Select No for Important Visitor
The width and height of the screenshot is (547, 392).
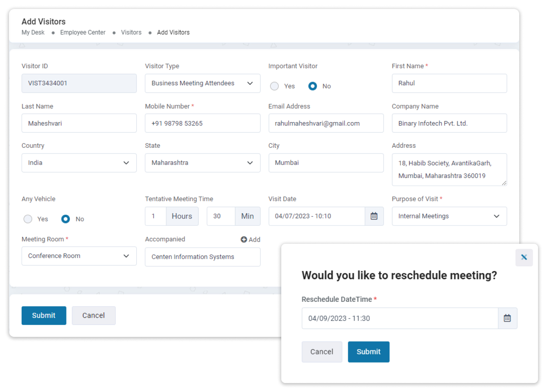[x=313, y=86]
